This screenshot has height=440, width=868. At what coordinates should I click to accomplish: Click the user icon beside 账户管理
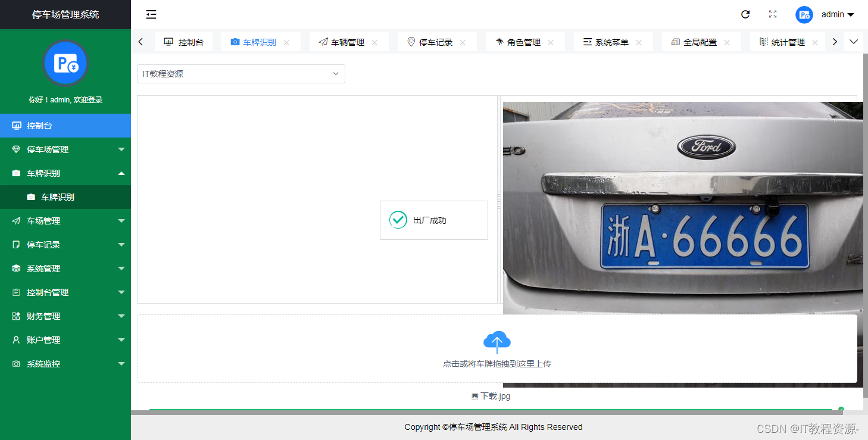click(16, 340)
